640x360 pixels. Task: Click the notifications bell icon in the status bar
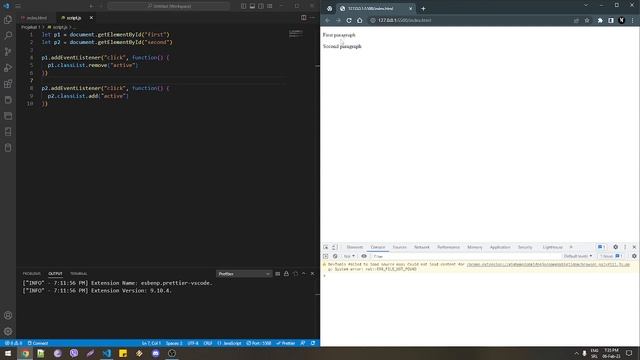[x=313, y=343]
